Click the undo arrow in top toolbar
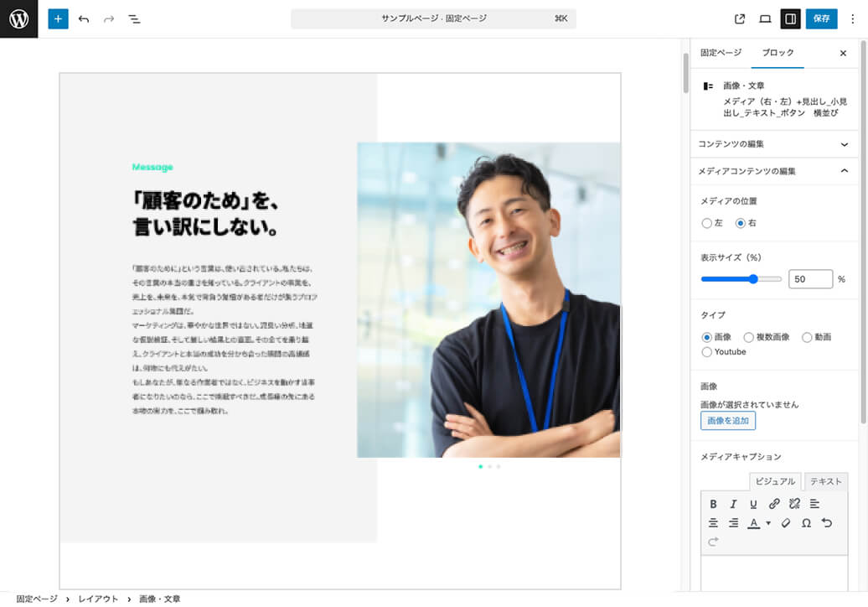 [84, 18]
